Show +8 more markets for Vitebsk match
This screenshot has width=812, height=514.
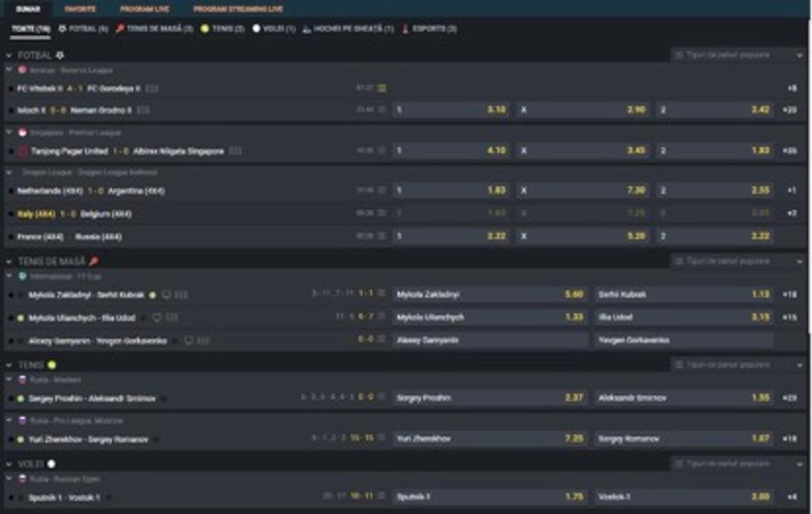point(792,88)
